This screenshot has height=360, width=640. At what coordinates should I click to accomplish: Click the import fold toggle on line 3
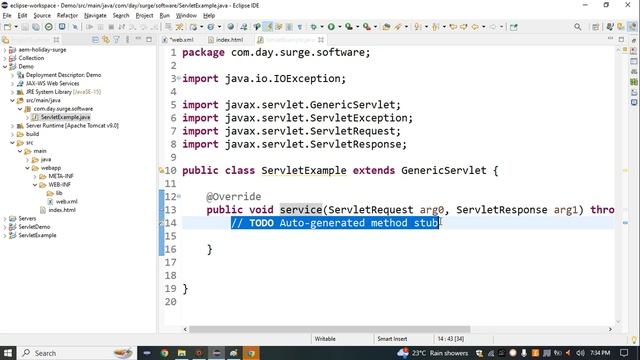click(x=179, y=78)
